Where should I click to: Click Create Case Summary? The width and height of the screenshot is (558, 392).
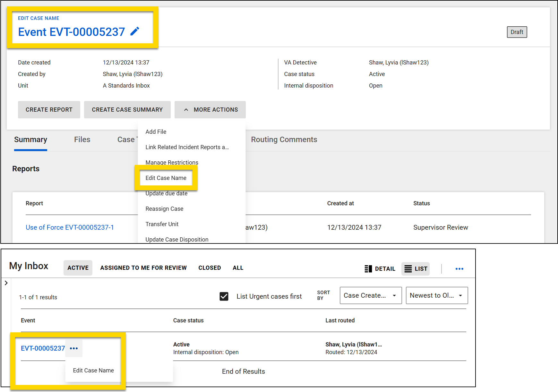pos(127,109)
